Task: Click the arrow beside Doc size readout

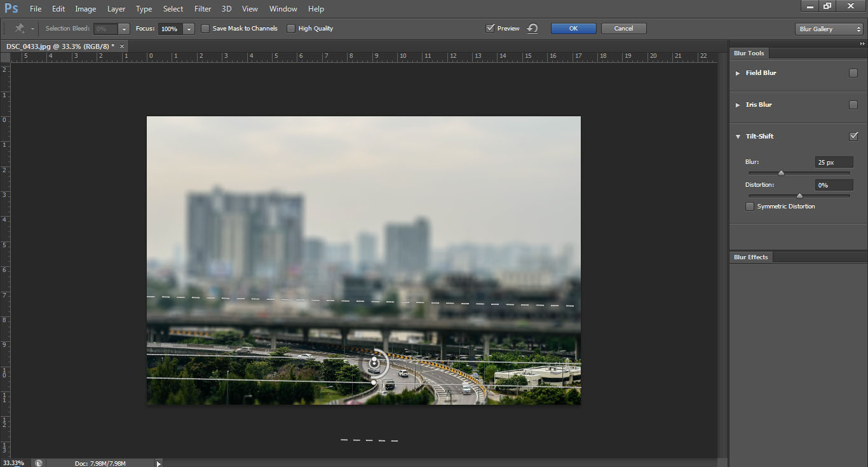Action: (158, 463)
